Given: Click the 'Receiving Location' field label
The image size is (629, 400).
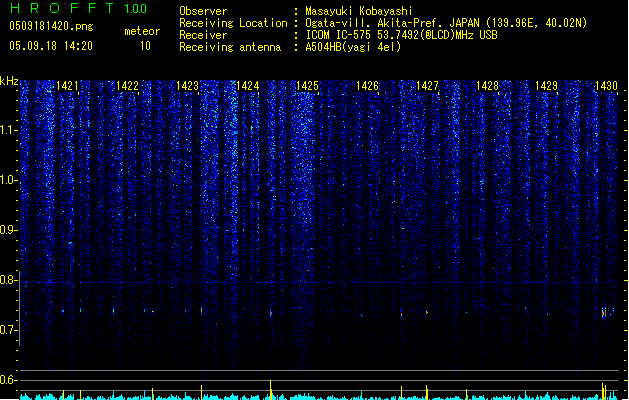Looking at the screenshot, I should 233,23.
